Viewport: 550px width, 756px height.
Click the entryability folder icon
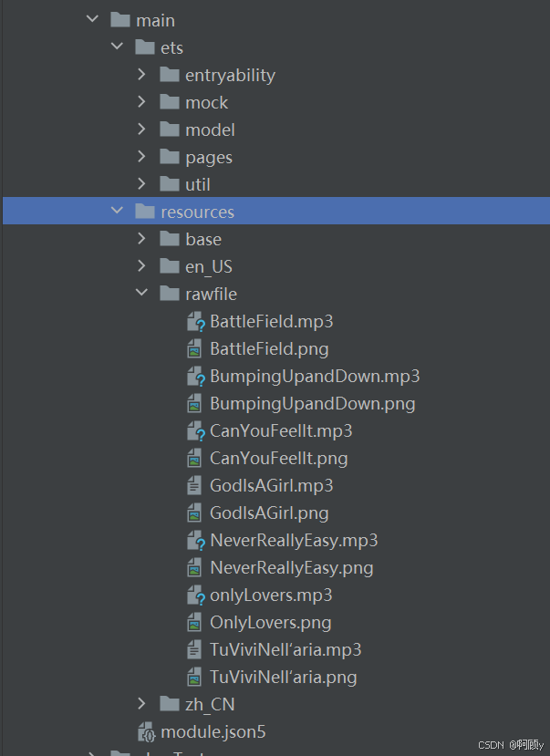tap(169, 75)
